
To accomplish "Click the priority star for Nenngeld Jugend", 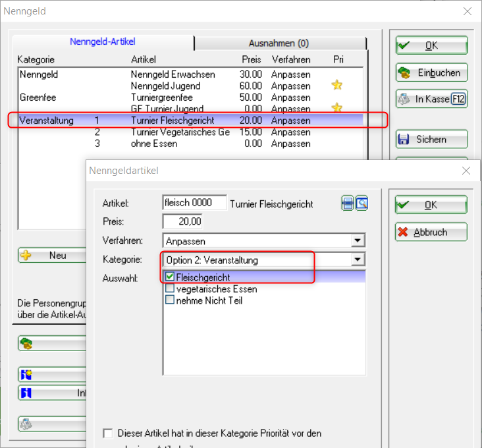I will tap(337, 86).
